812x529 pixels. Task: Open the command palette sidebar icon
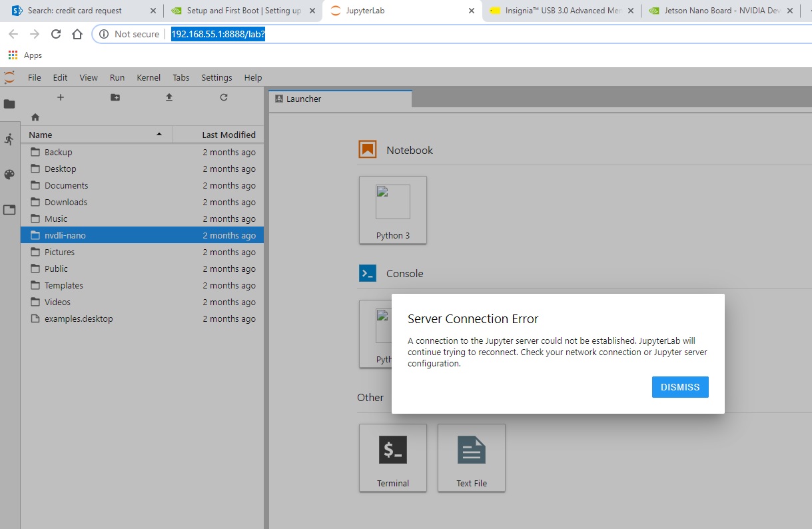[9, 175]
